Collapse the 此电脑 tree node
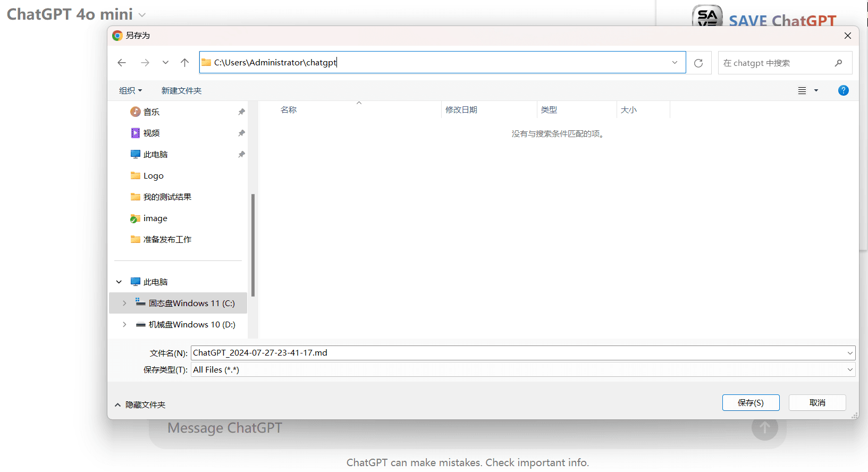 click(119, 282)
